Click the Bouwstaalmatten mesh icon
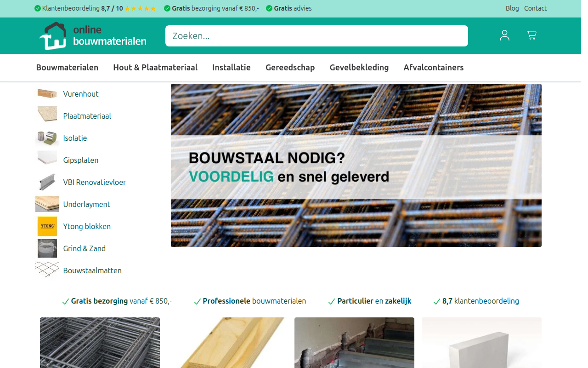Screen dimensions: 588x368 pyautogui.click(x=47, y=270)
